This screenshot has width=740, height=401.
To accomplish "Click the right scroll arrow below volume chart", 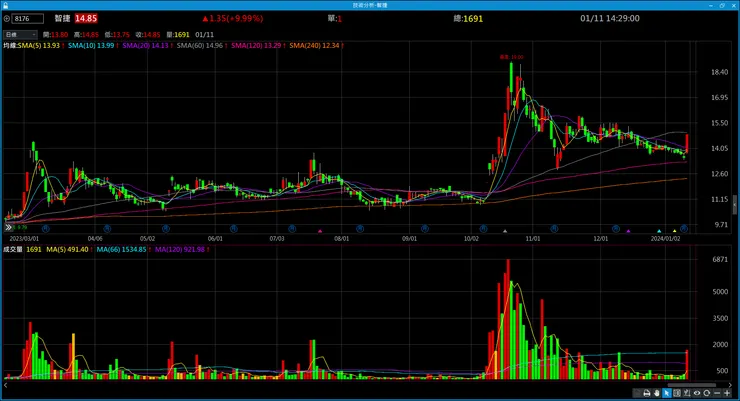I will click(731, 385).
